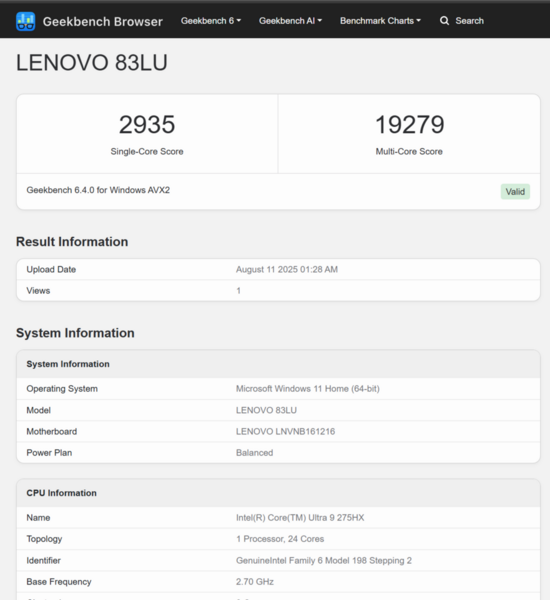The width and height of the screenshot is (550, 600).
Task: Click the Microsoft Windows 11 Home value
Action: pyautogui.click(x=308, y=389)
